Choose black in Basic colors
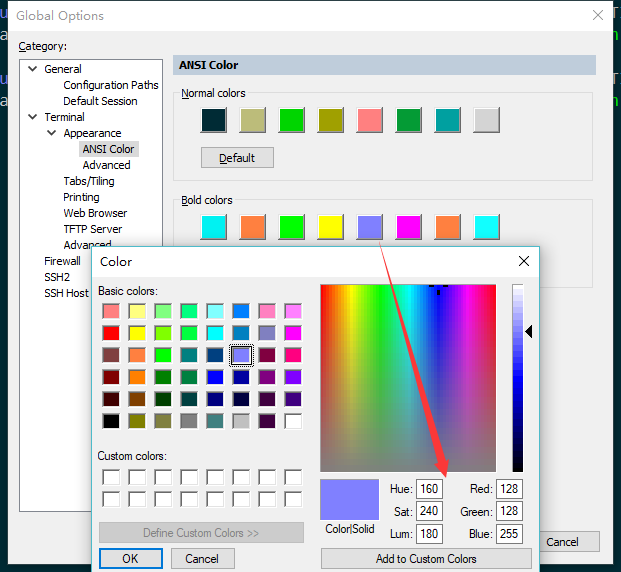The image size is (621, 572). pyautogui.click(x=111, y=421)
